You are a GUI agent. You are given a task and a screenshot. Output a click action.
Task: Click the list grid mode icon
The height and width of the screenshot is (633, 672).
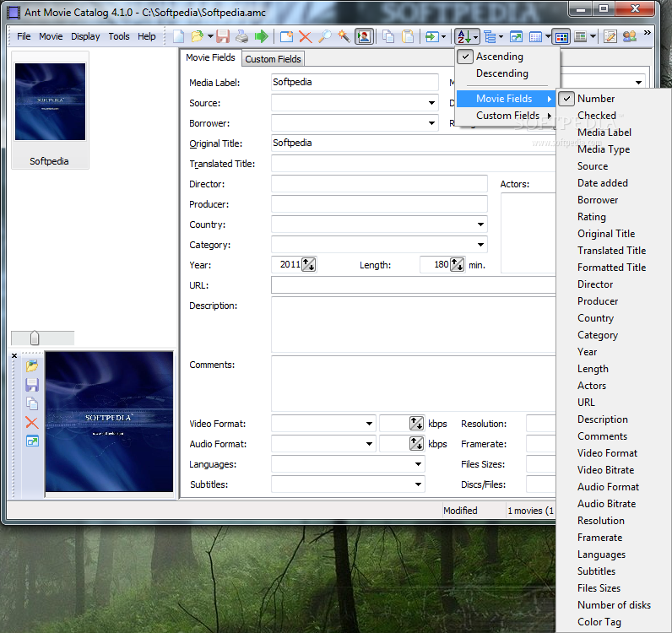[536, 37]
